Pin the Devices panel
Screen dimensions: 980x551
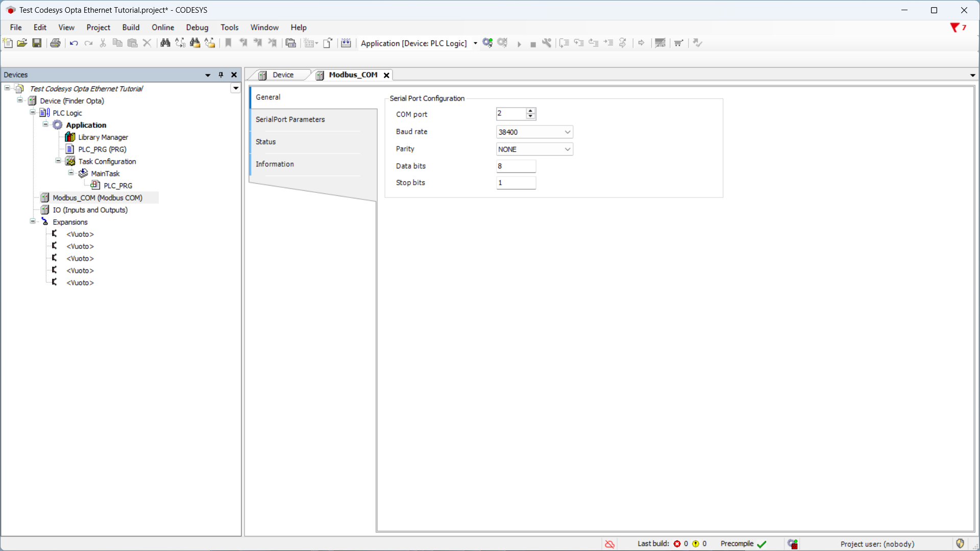[x=221, y=74]
